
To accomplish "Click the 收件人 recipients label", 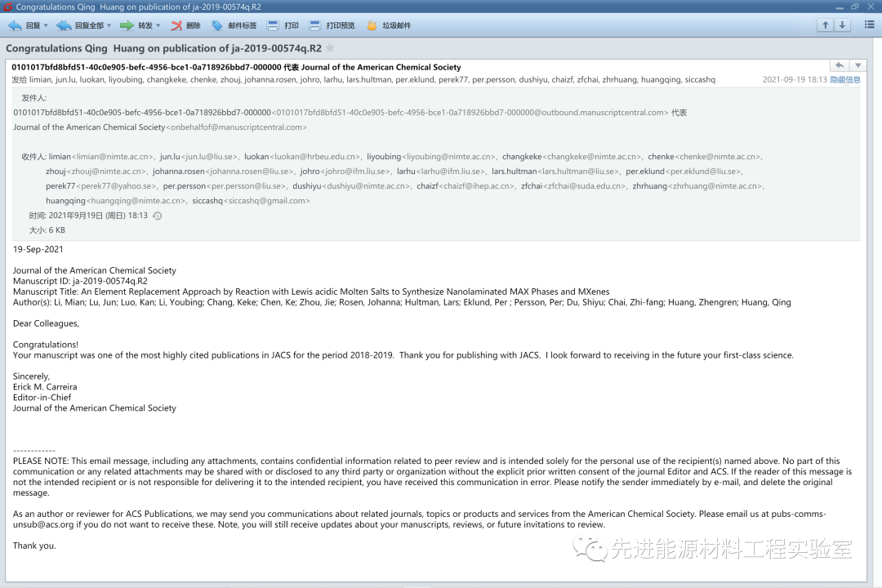I will 33,157.
